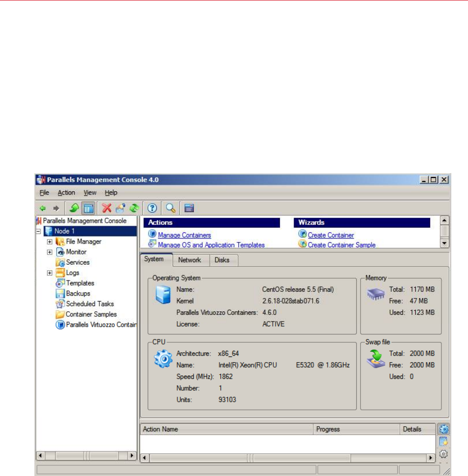Expand the File Manager tree node
The image size is (468, 476).
[50, 242]
